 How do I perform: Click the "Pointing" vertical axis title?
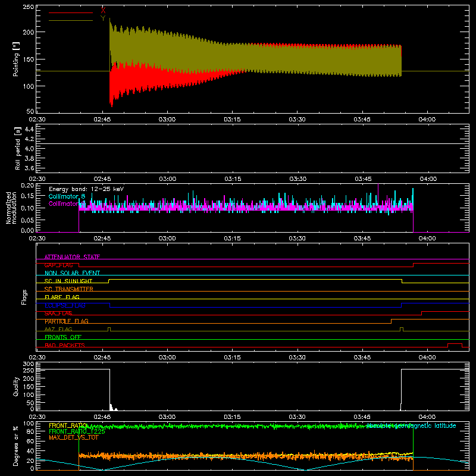coord(16,59)
